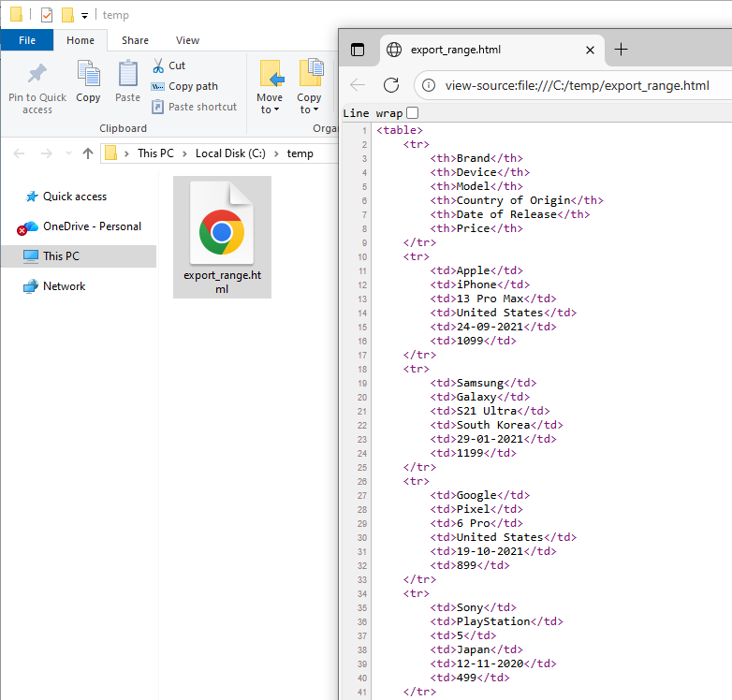This screenshot has width=732, height=700.
Task: Click Paste shortcut in ribbon
Action: [194, 107]
